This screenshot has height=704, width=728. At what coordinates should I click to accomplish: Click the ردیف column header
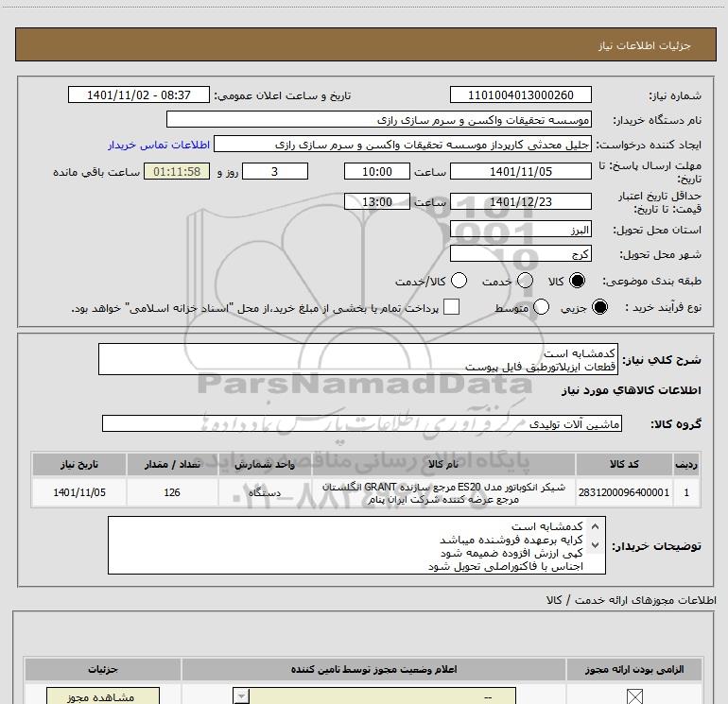coord(686,464)
